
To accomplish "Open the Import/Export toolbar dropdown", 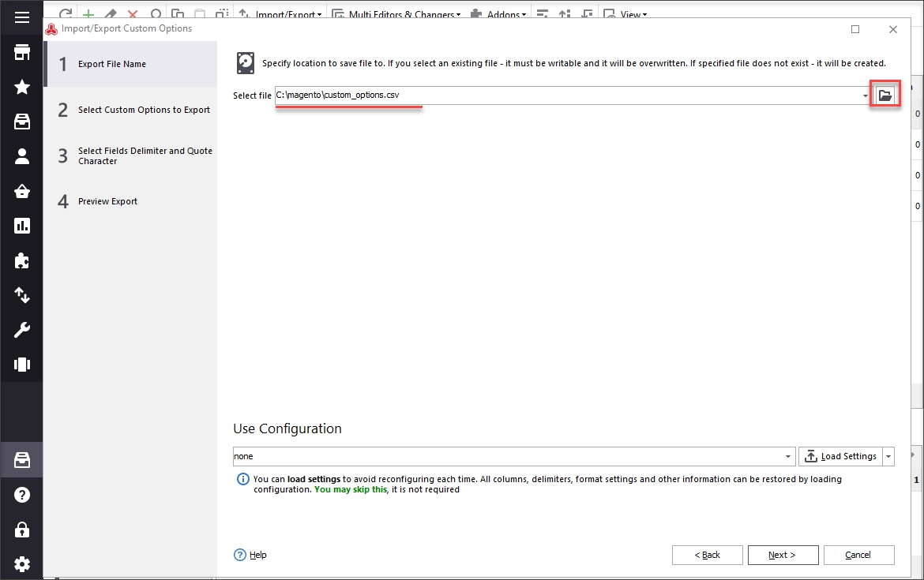I will click(280, 13).
